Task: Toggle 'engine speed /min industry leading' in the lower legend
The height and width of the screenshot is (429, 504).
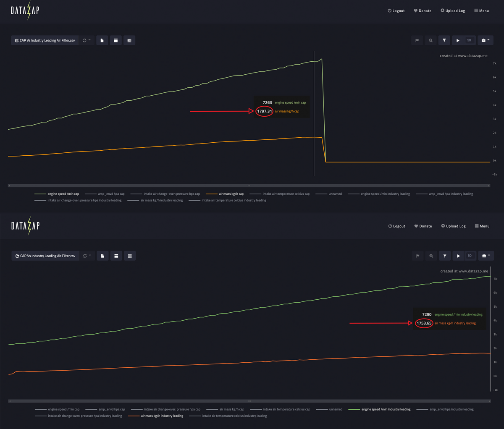Action: click(386, 409)
